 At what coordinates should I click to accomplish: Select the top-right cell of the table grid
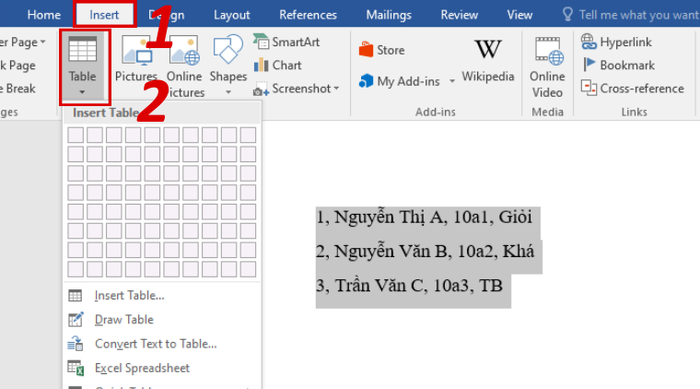(248, 135)
